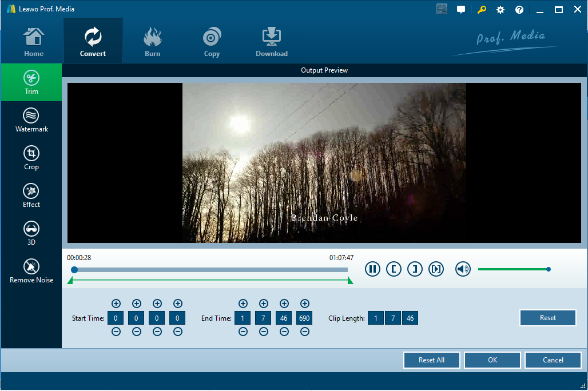Set trim end point with right bracket
This screenshot has width=588, height=391.
pyautogui.click(x=415, y=269)
